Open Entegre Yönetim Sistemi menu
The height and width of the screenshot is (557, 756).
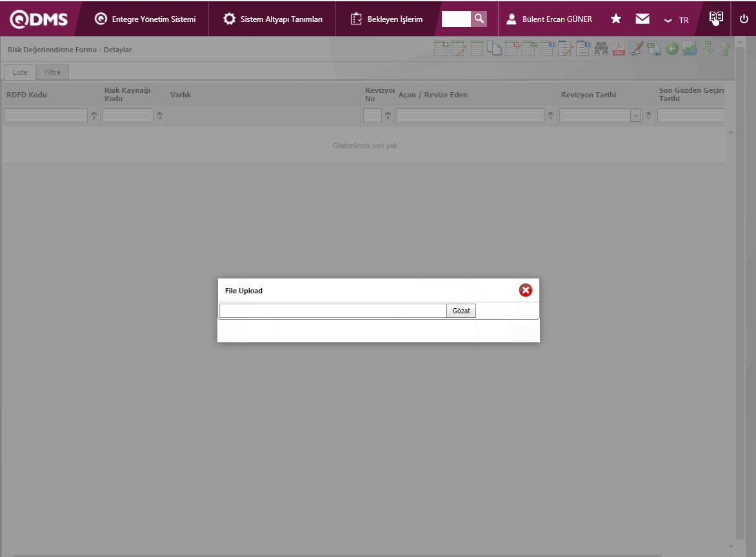tap(145, 19)
